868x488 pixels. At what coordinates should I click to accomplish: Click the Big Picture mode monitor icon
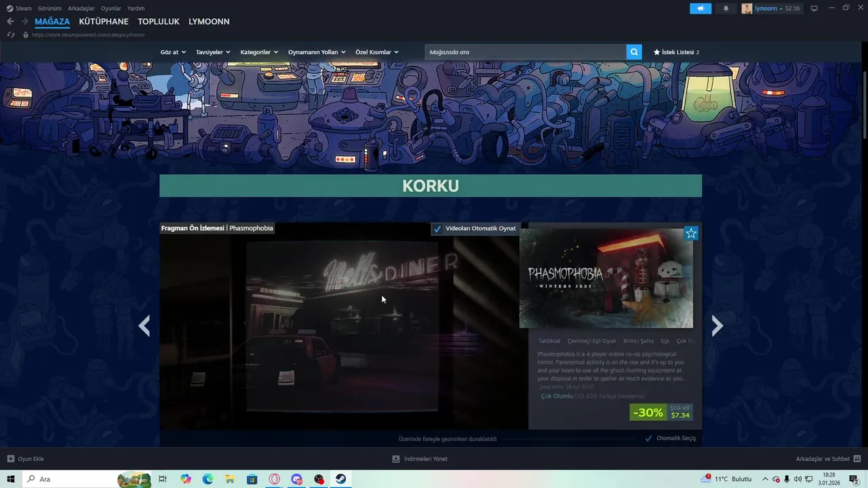[814, 8]
